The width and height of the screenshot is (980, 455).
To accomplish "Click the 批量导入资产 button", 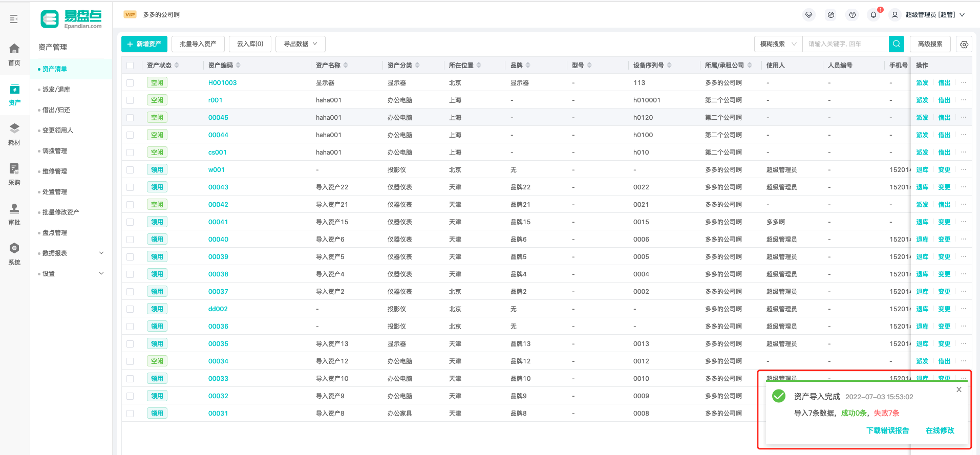I will pyautogui.click(x=198, y=44).
